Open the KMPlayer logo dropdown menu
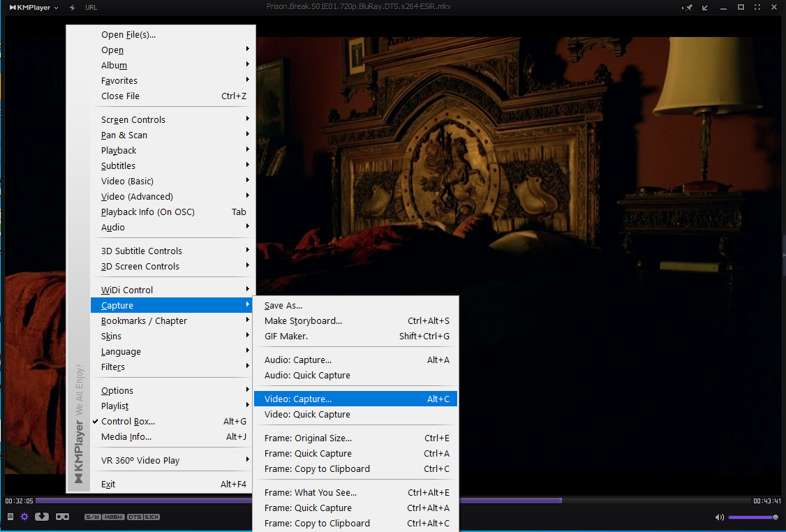The image size is (786, 532). [x=34, y=8]
